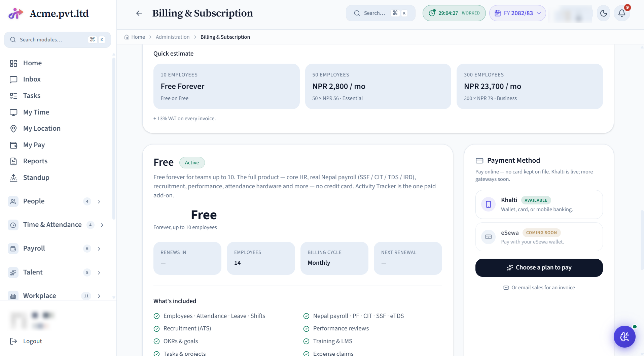The height and width of the screenshot is (356, 644).
Task: Click the Employees 14 tile
Action: tap(261, 258)
